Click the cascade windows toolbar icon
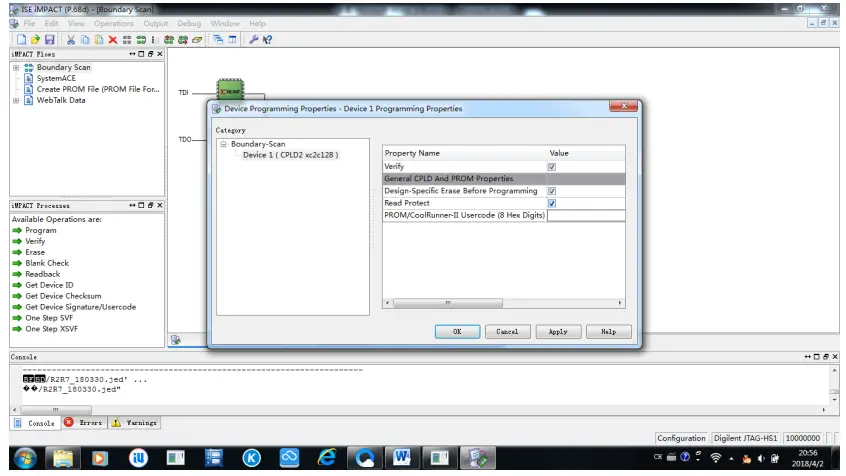Viewport: 846px width, 476px height. (x=218, y=39)
